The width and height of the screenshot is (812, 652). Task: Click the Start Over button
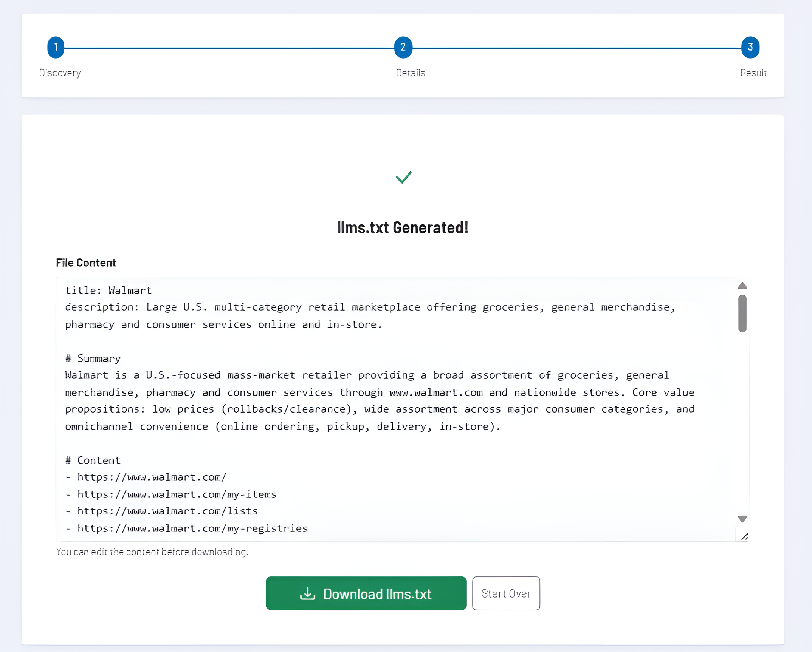pyautogui.click(x=506, y=593)
